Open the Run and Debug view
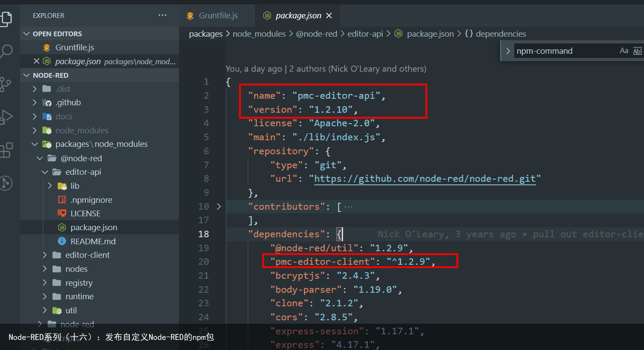The height and width of the screenshot is (350, 644). pos(5,117)
